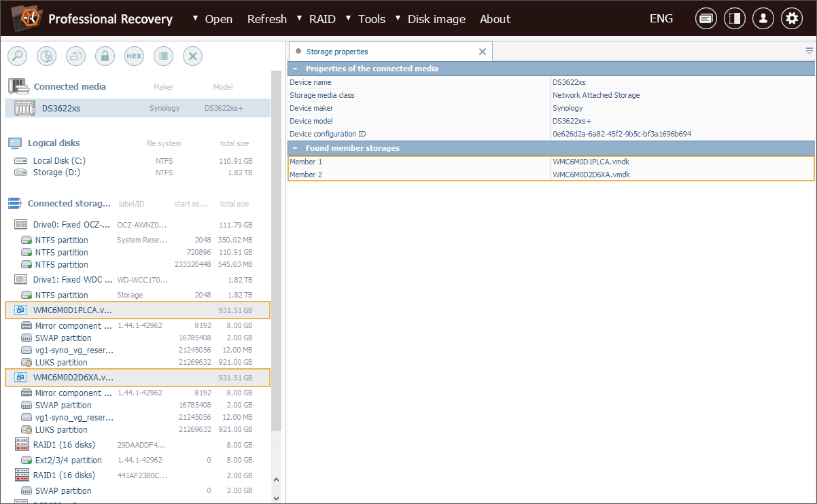
Task: Click the magnifier scan icon in the toolbar
Action: click(17, 56)
